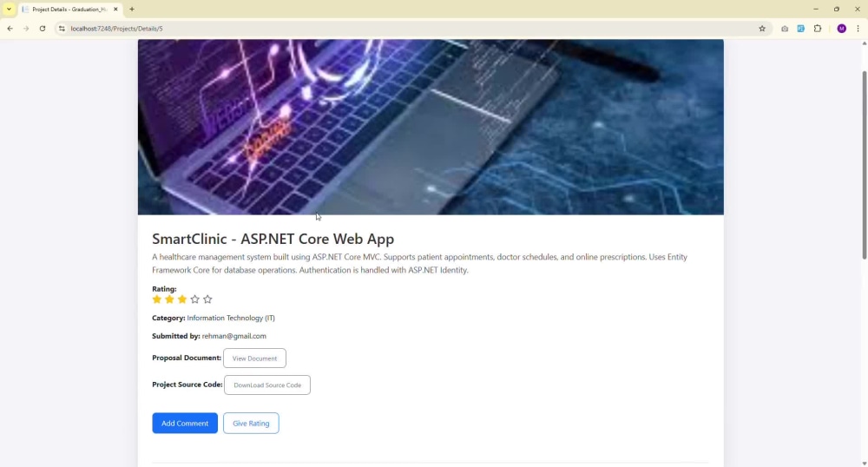This screenshot has height=467, width=868.
Task: Select the Project Details browser tab
Action: point(69,10)
